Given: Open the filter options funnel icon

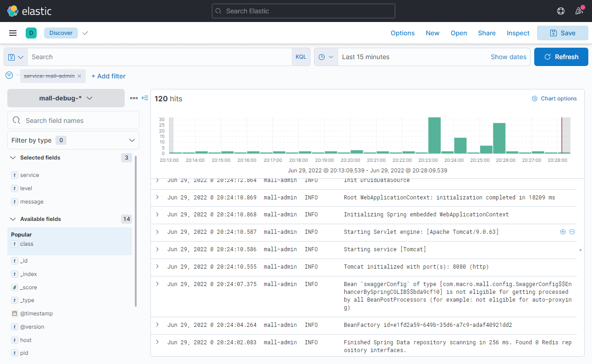Looking at the screenshot, I should click(x=9, y=76).
